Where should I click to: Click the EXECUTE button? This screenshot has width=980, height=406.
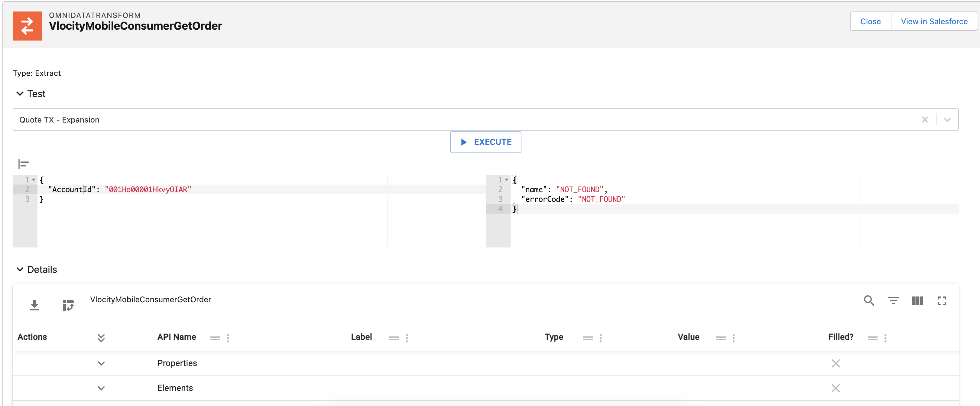point(485,142)
